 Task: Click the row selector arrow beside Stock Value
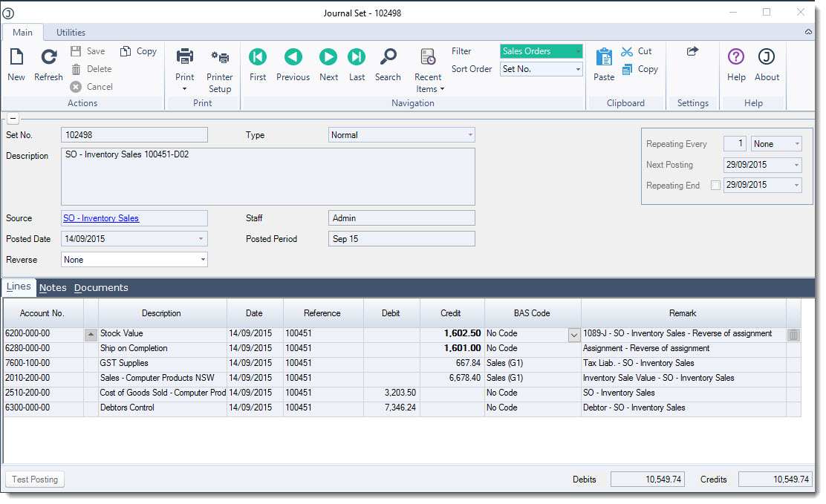pos(91,334)
